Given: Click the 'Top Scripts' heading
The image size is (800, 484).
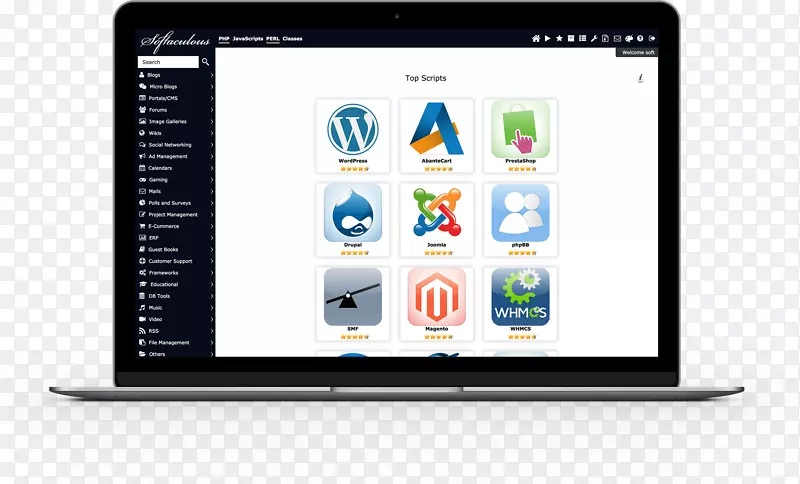Looking at the screenshot, I should [x=426, y=78].
